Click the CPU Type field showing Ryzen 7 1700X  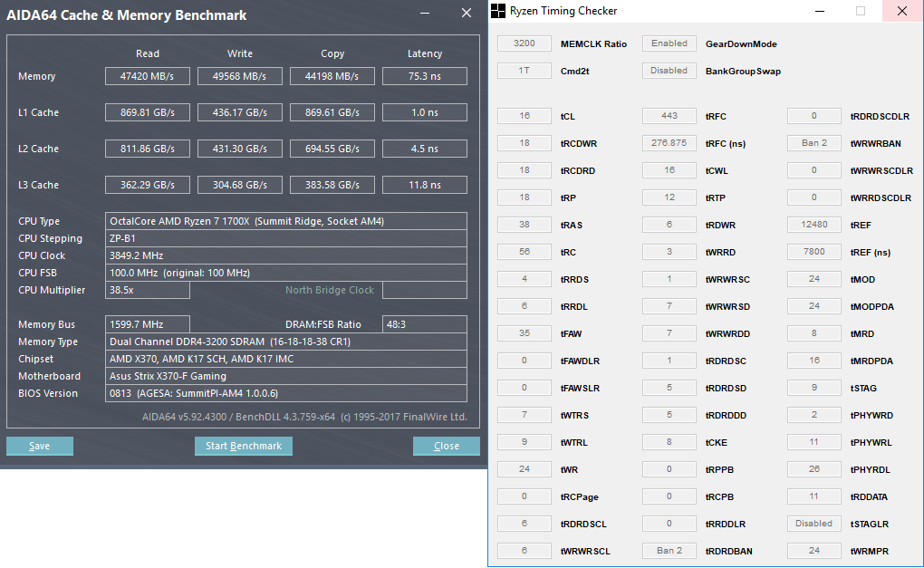pyautogui.click(x=285, y=221)
